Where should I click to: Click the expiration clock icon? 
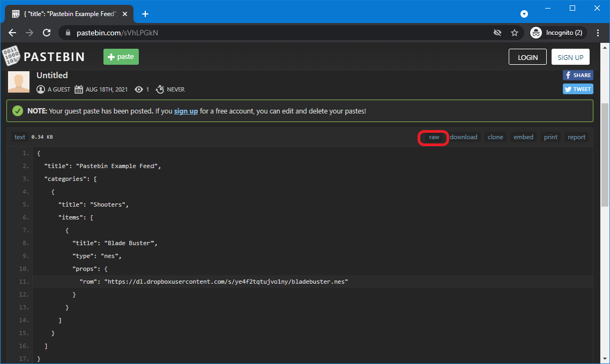pos(160,89)
